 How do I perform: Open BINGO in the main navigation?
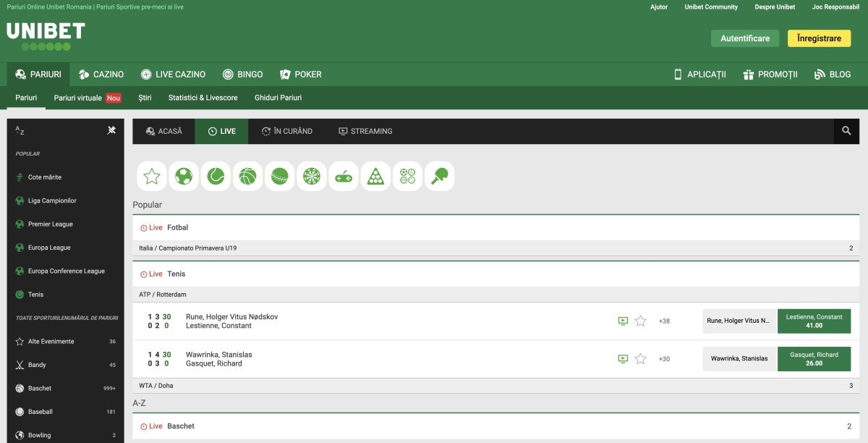click(x=242, y=74)
